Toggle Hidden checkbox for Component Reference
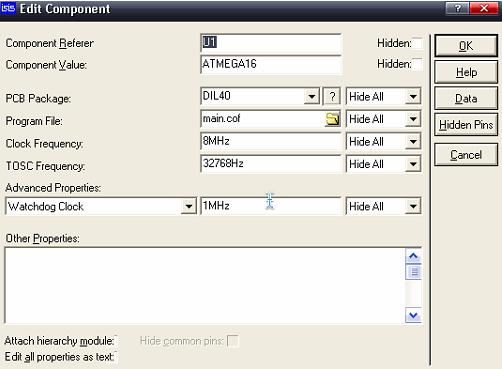Image resolution: width=502 pixels, height=369 pixels. (x=417, y=43)
